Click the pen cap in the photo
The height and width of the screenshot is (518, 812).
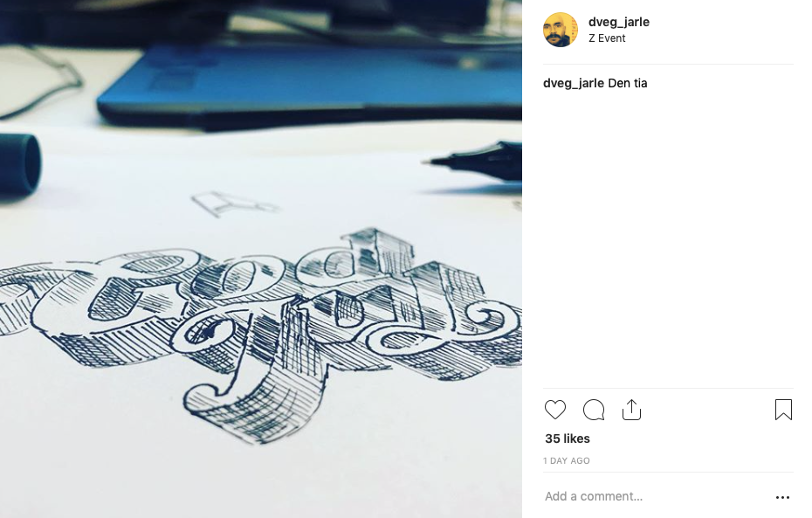[20, 167]
